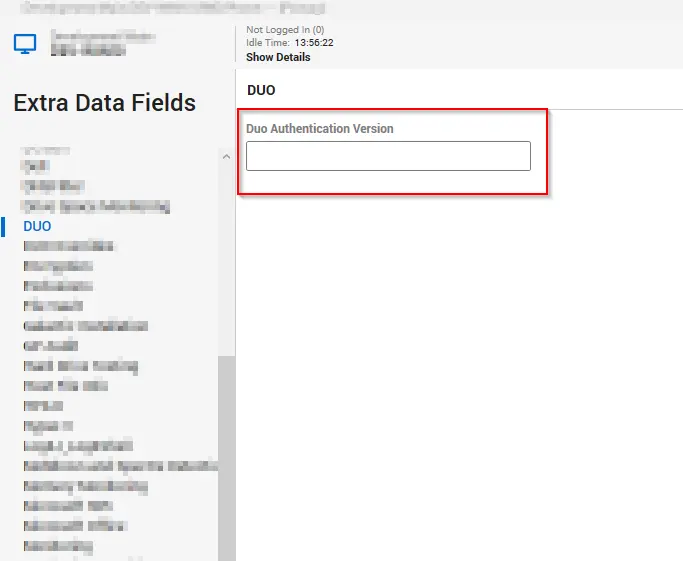The width and height of the screenshot is (683, 561).
Task: Click the Duo Authentication Version input field
Action: coord(388,156)
